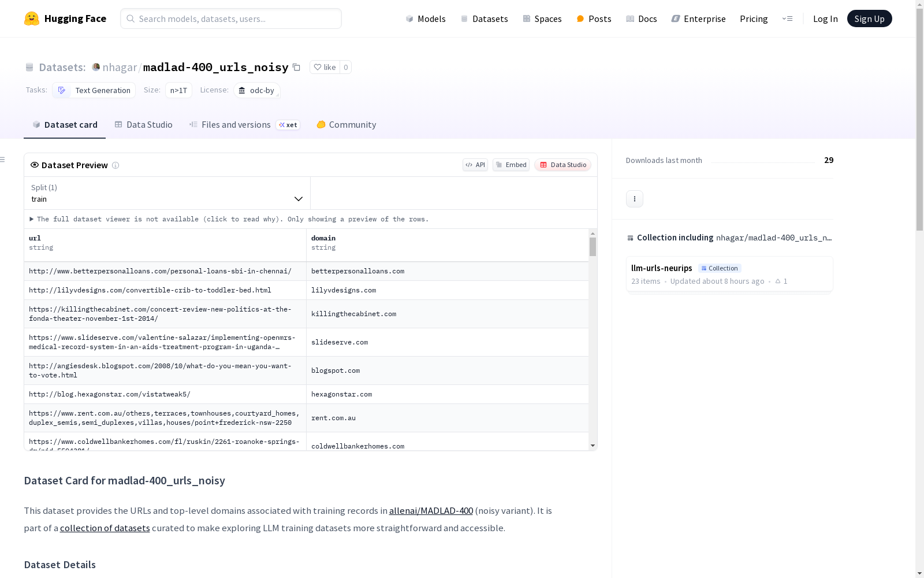924x578 pixels.
Task: Click the API button in preview header
Action: (475, 165)
